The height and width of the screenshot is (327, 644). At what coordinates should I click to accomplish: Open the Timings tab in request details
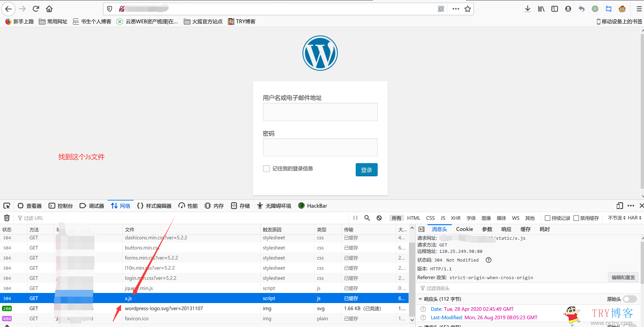click(545, 229)
